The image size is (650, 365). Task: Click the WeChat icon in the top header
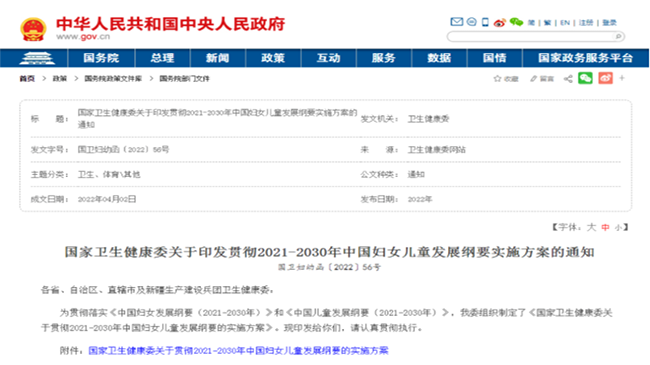(517, 22)
